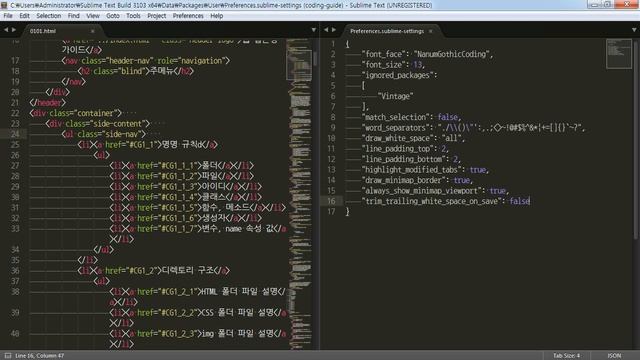
Task: Toggle the side panel switcher icon in status bar
Action: pos(8,356)
